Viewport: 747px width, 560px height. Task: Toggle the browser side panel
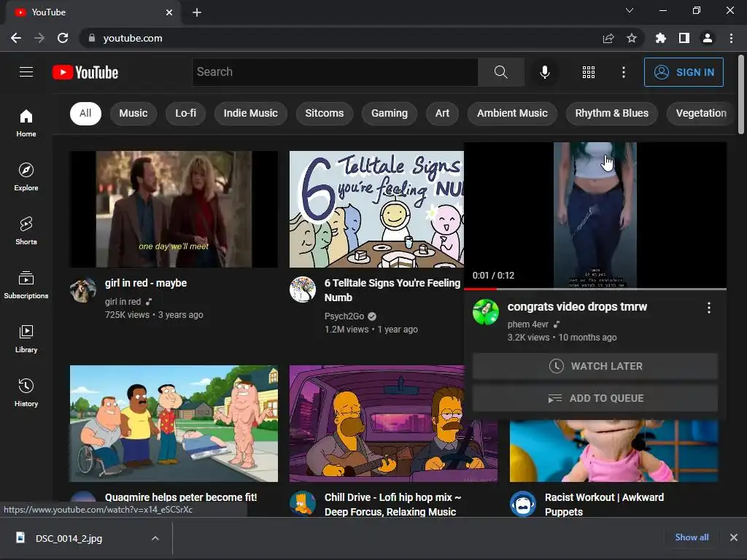[684, 38]
